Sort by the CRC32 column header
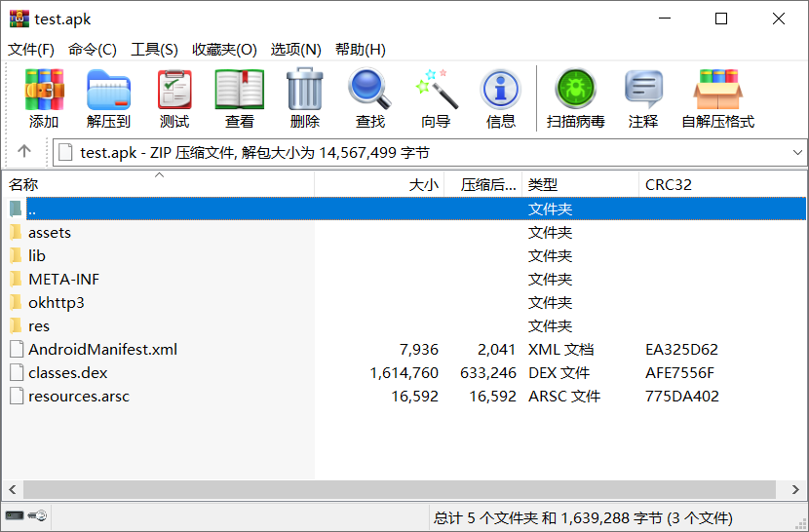This screenshot has width=809, height=532. click(x=722, y=184)
